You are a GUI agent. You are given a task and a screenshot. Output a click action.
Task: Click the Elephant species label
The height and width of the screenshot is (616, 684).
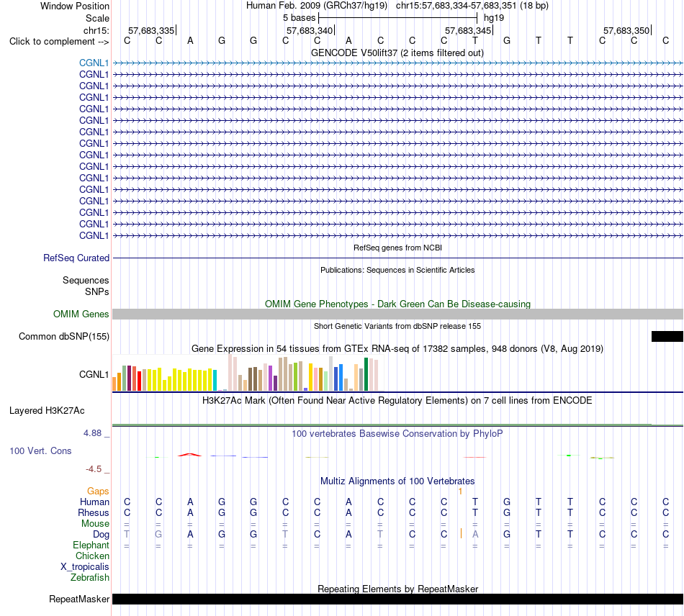(x=91, y=545)
